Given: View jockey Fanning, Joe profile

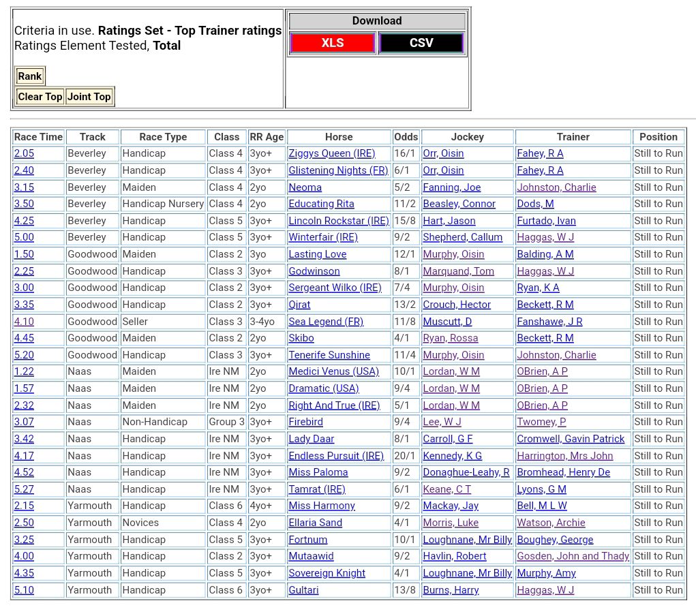Looking at the screenshot, I should pos(451,187).
